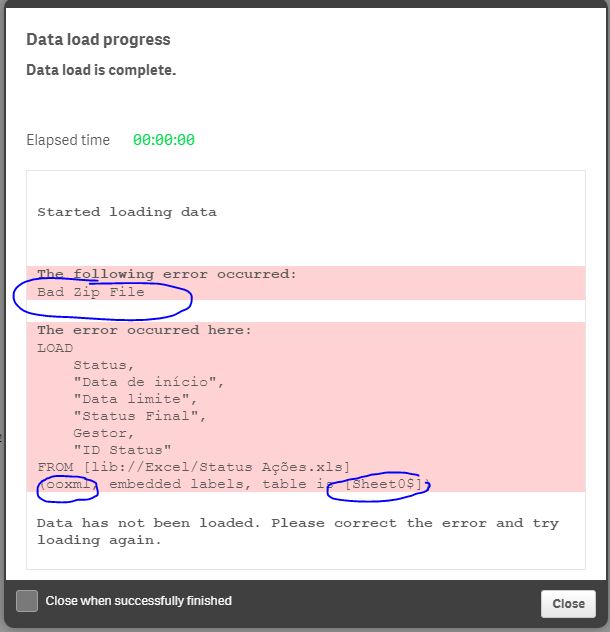The width and height of the screenshot is (610, 632).
Task: Click the "Data load progress" dialog title
Action: tap(98, 40)
